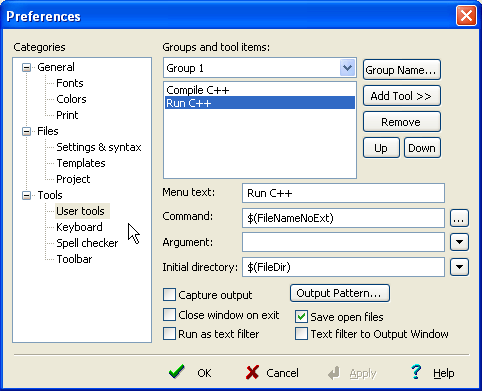The width and height of the screenshot is (482, 391).
Task: Click the Add Tool >> button
Action: (x=402, y=96)
